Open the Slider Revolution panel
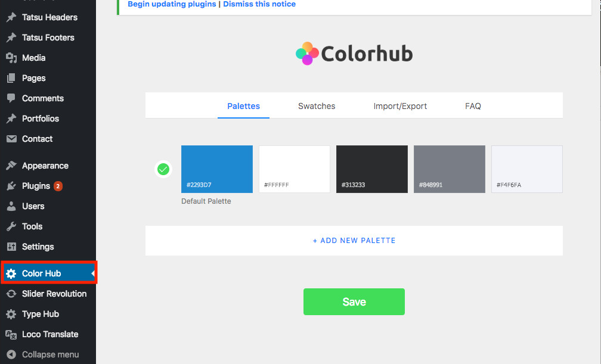This screenshot has height=364, width=601. 54,294
